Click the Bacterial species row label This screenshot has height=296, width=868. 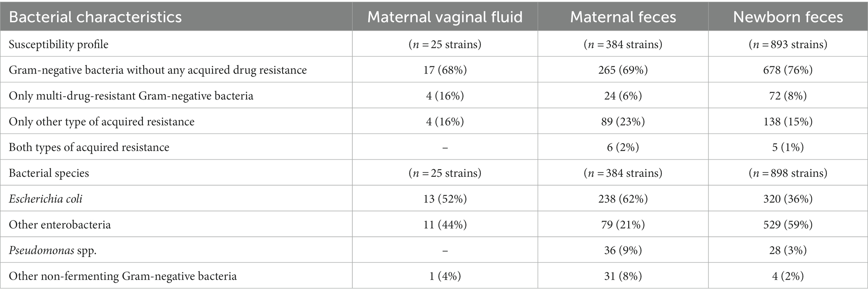click(49, 173)
